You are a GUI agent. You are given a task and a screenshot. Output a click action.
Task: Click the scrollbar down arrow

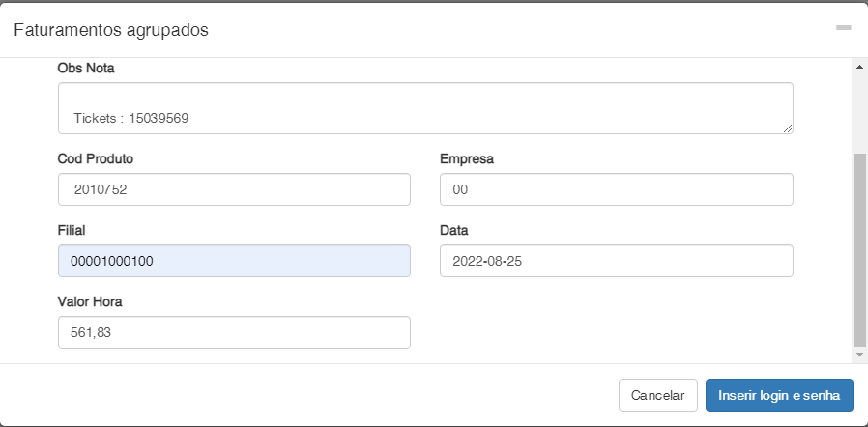click(x=858, y=356)
